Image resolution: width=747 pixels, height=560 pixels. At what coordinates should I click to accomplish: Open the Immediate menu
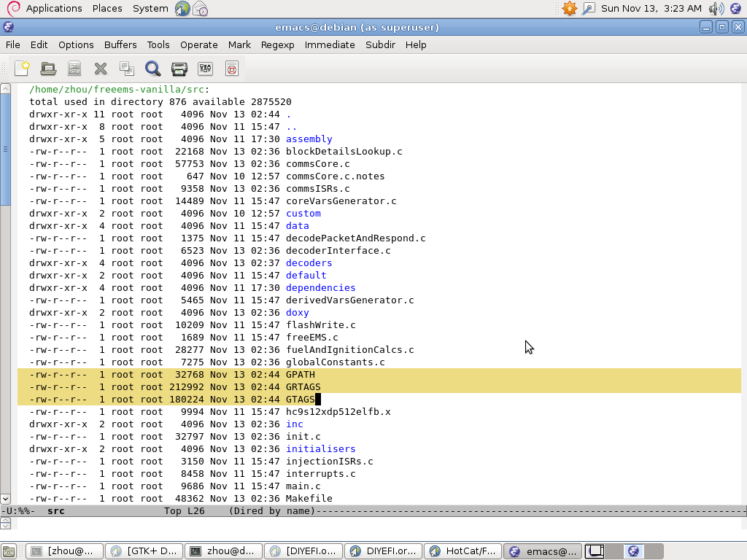(x=330, y=44)
